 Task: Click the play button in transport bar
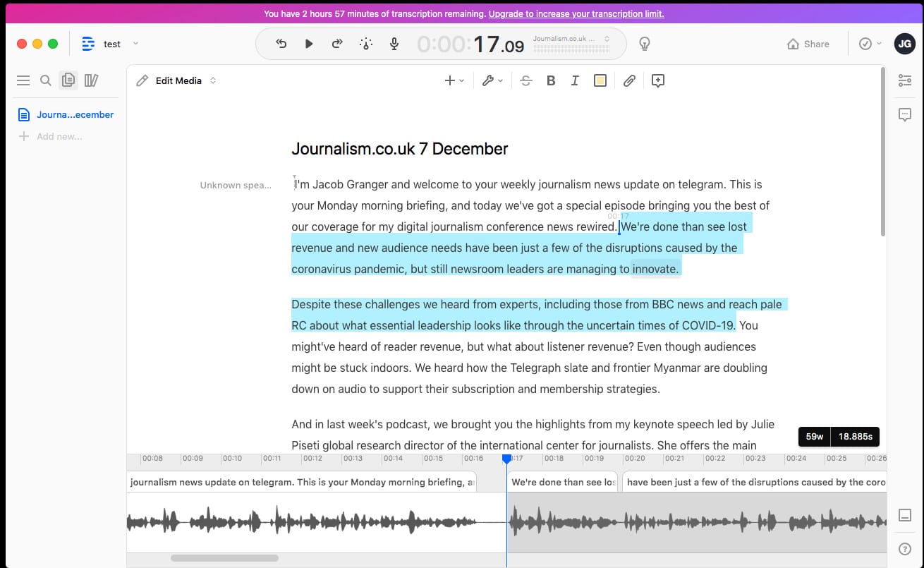click(x=309, y=44)
